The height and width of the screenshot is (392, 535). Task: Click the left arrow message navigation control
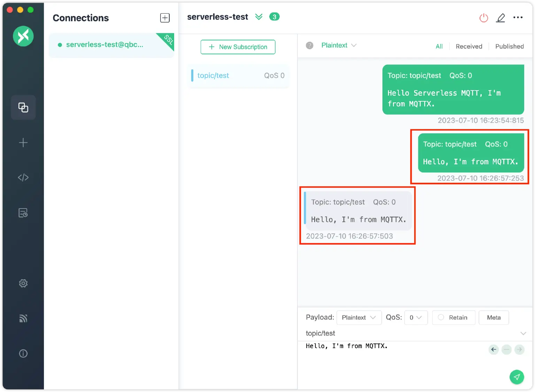(493, 350)
